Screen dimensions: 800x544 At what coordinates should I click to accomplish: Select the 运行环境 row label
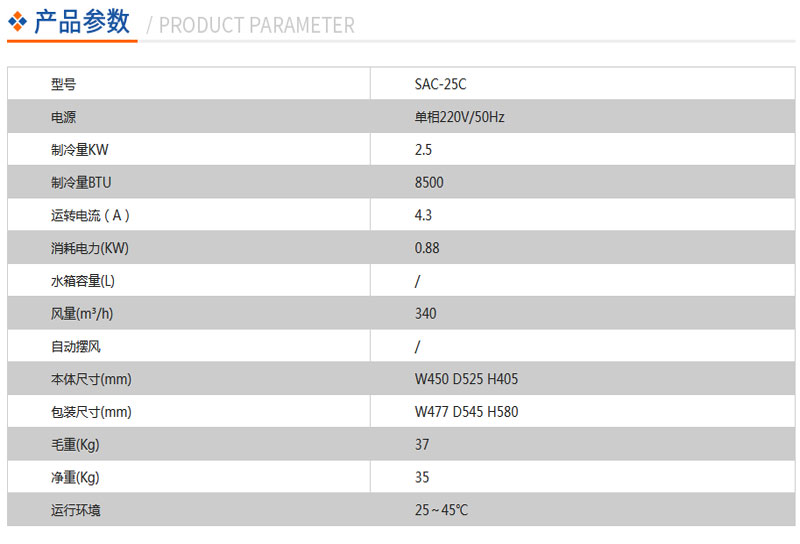(76, 510)
